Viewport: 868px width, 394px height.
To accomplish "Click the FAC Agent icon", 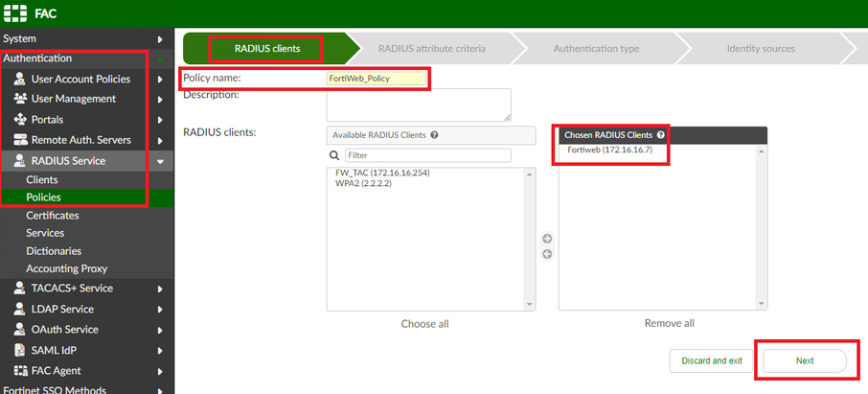I will click(x=20, y=371).
